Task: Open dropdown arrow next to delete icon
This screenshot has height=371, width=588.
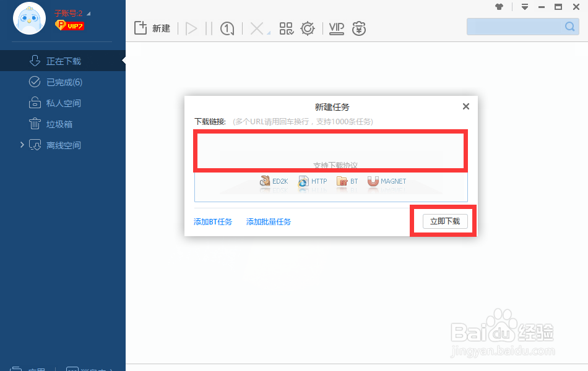Action: tap(269, 33)
